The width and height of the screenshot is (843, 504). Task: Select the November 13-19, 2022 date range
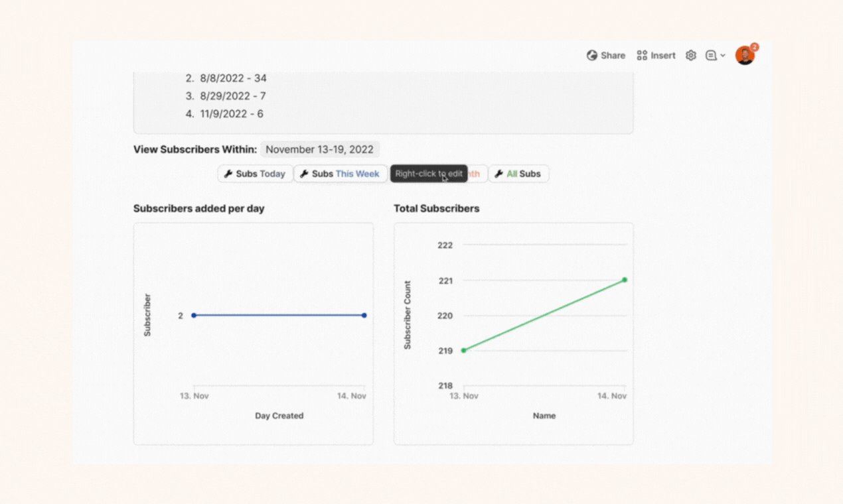(320, 149)
